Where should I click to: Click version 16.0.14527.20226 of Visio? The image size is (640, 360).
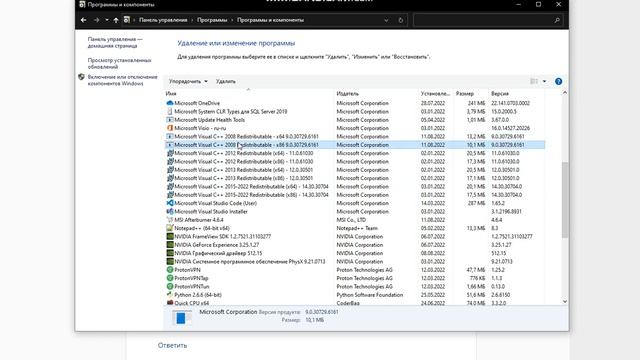[510, 128]
